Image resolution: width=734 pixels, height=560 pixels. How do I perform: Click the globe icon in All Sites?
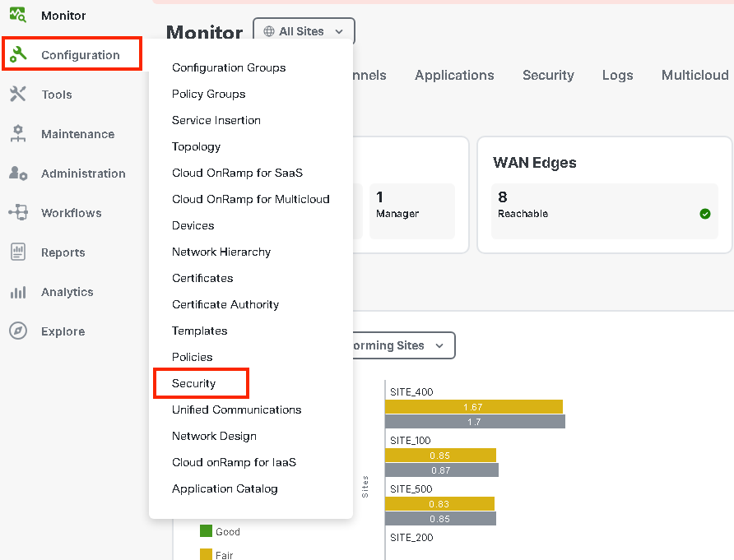[x=269, y=31]
